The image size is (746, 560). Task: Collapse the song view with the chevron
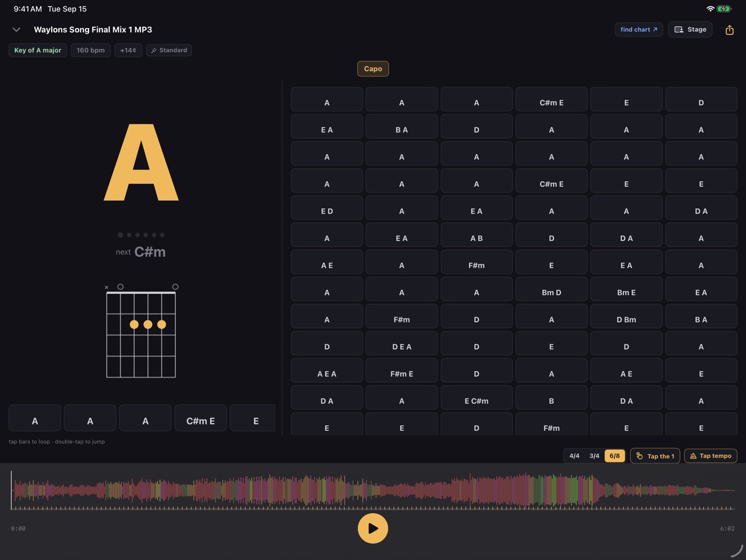[x=16, y=30]
